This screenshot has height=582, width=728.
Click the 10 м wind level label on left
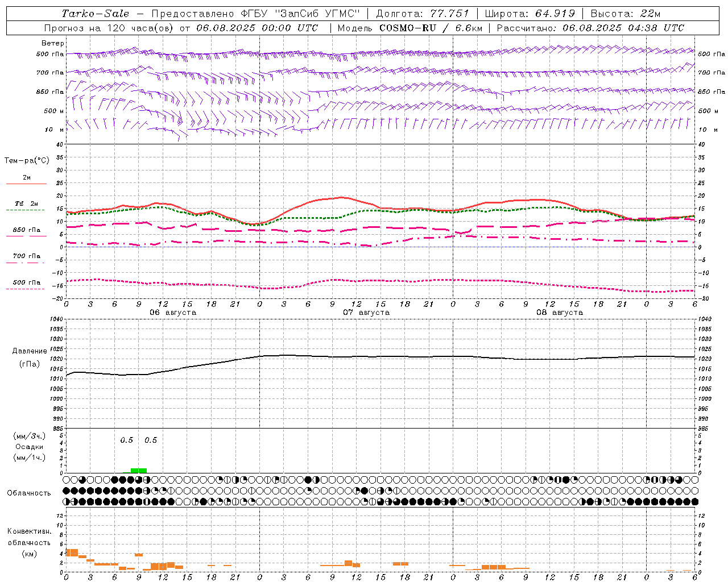(x=54, y=130)
